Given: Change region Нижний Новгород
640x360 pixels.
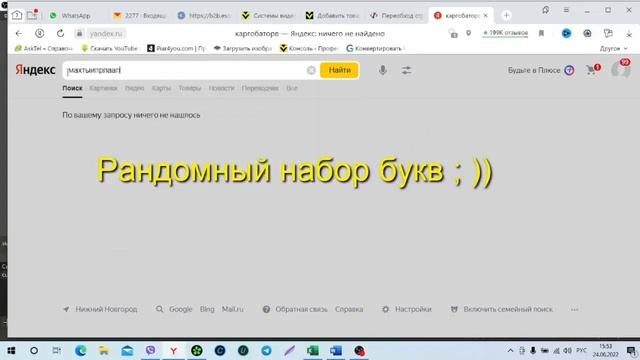Looking at the screenshot, I should [100, 309].
